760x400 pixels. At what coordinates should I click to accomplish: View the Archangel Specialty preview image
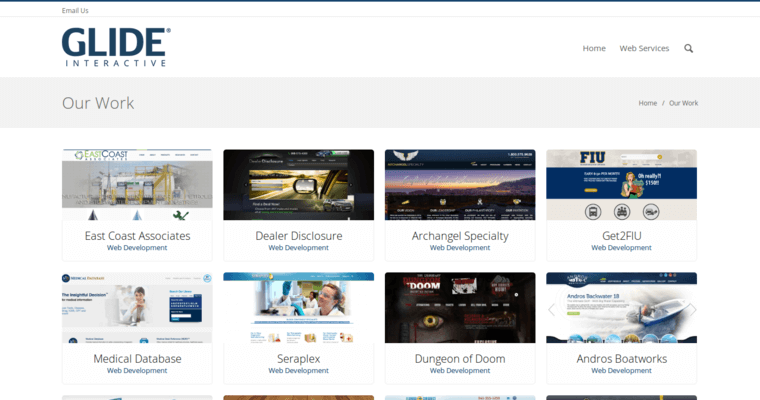point(460,185)
